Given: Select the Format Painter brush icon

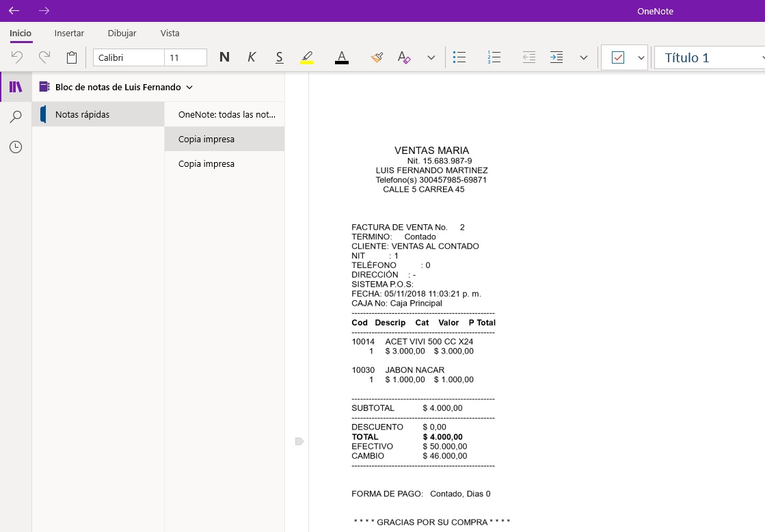Looking at the screenshot, I should coord(377,57).
